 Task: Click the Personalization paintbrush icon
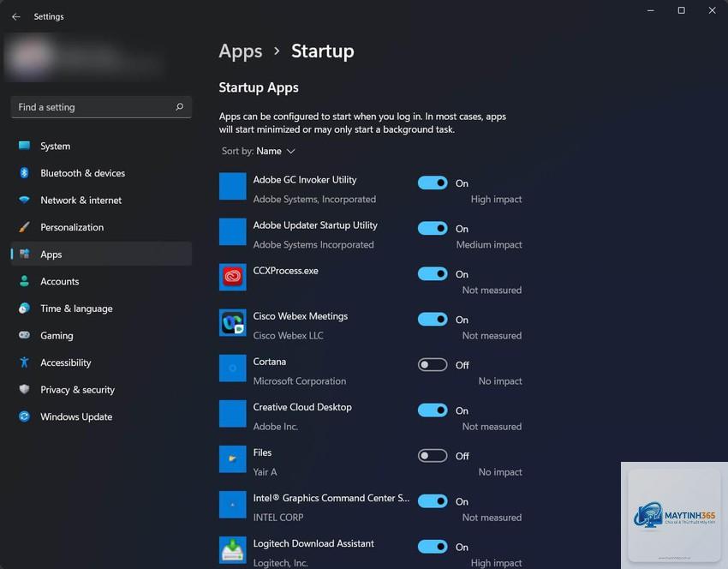point(24,227)
